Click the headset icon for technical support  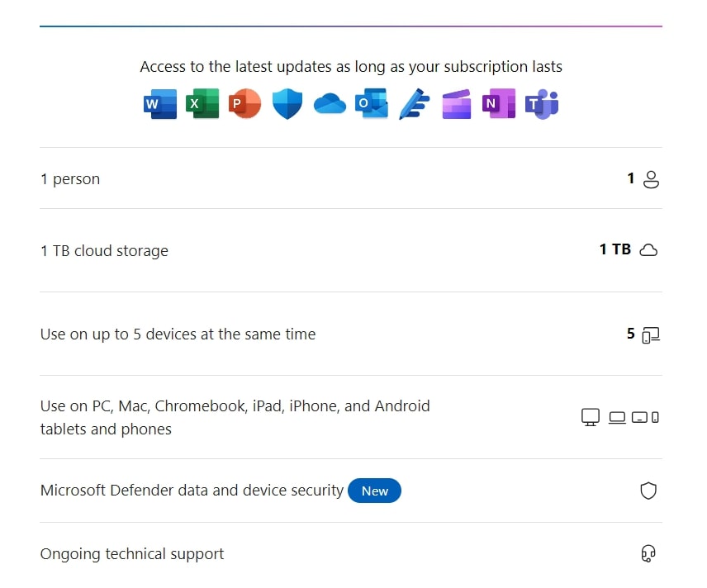(x=648, y=553)
